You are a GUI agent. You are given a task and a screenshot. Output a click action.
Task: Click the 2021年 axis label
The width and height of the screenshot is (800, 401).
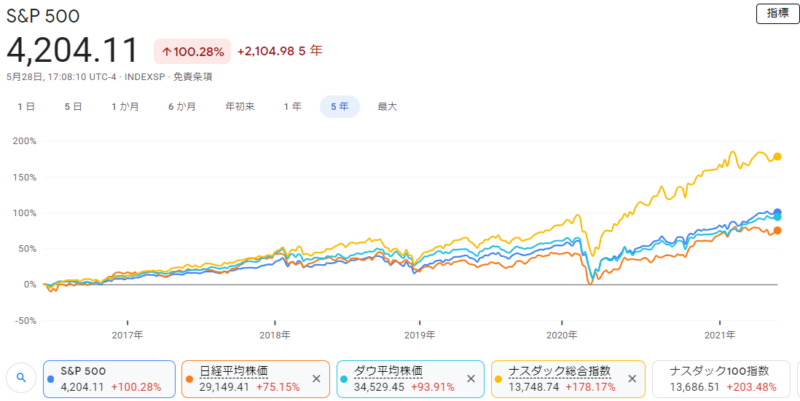pos(720,335)
